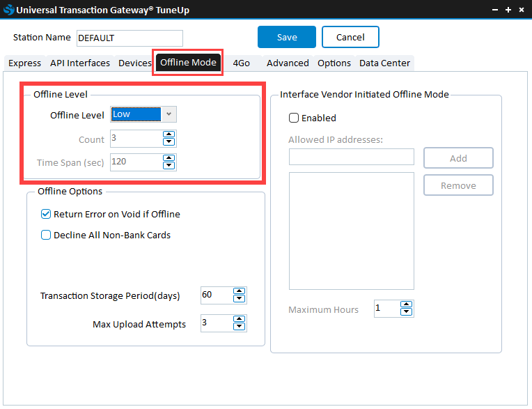Click the Allowed IP addresses text field
532x409 pixels.
point(351,157)
